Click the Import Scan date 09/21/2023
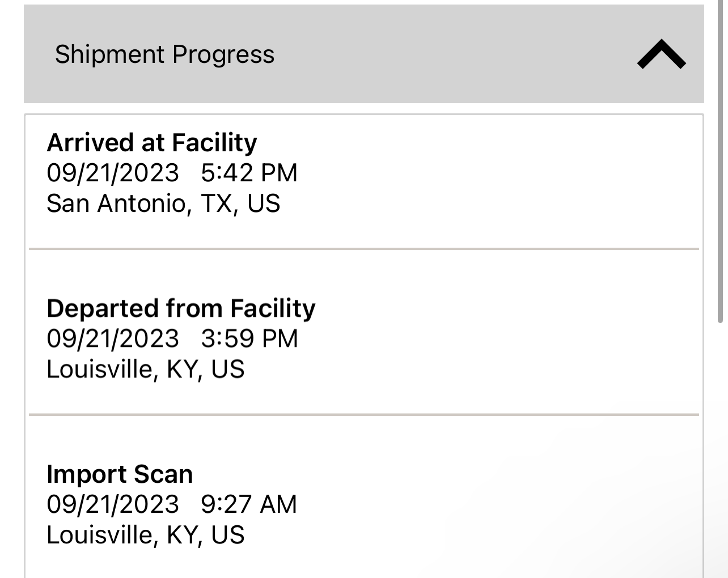This screenshot has width=728, height=578. [113, 504]
